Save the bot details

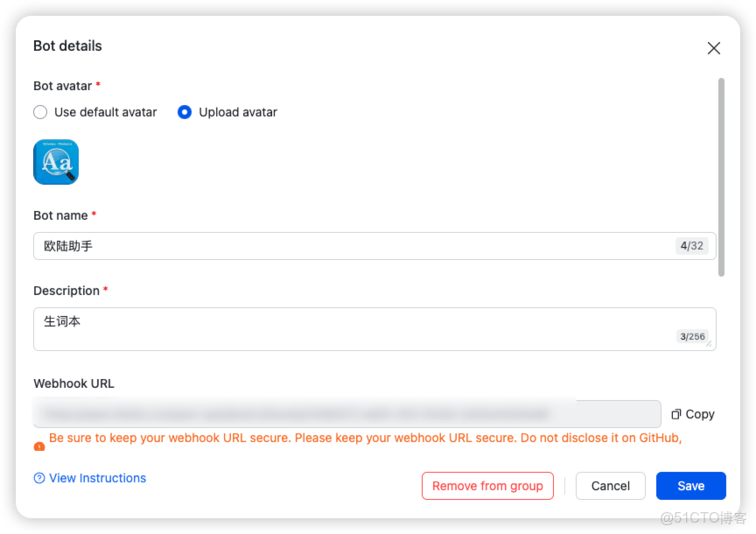(690, 486)
